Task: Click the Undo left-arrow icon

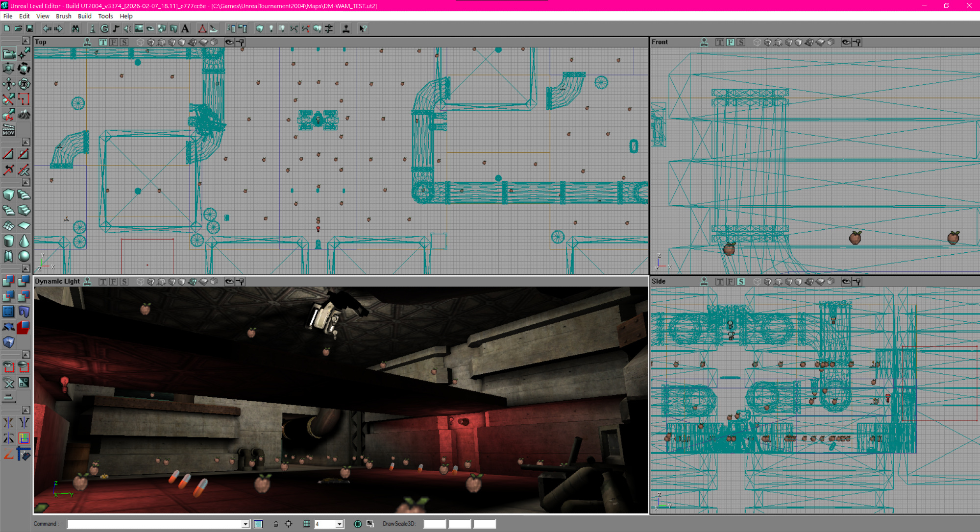Action: tap(46, 29)
